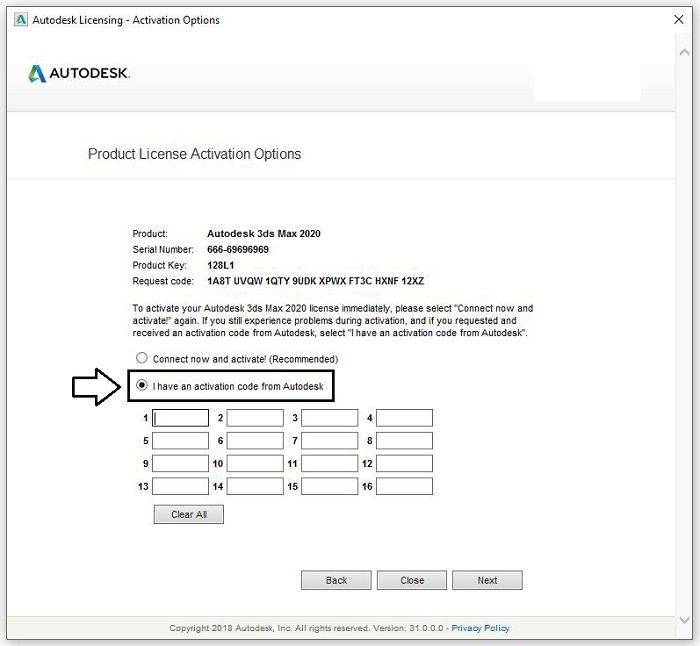Click scrollbar up arrow
This screenshot has height=646, width=700.
click(x=684, y=52)
